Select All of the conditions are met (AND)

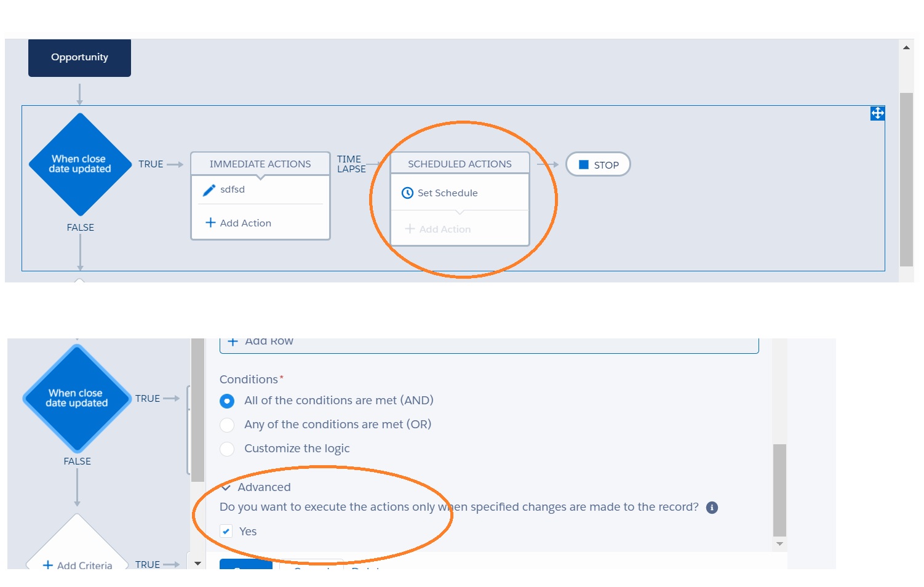click(227, 401)
